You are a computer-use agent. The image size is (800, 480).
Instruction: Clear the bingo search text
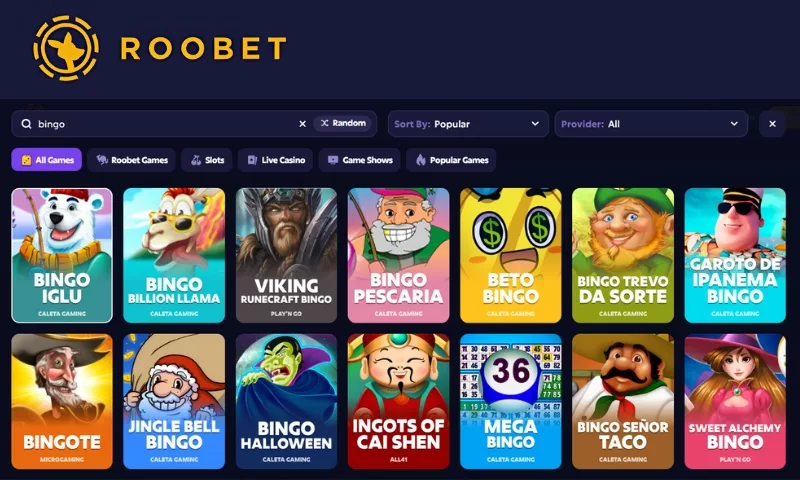[x=303, y=124]
